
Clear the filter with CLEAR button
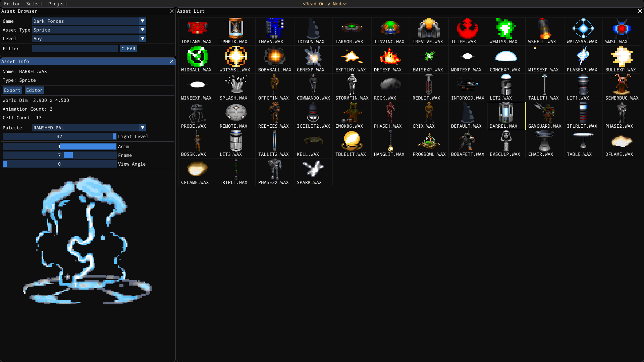pos(128,49)
